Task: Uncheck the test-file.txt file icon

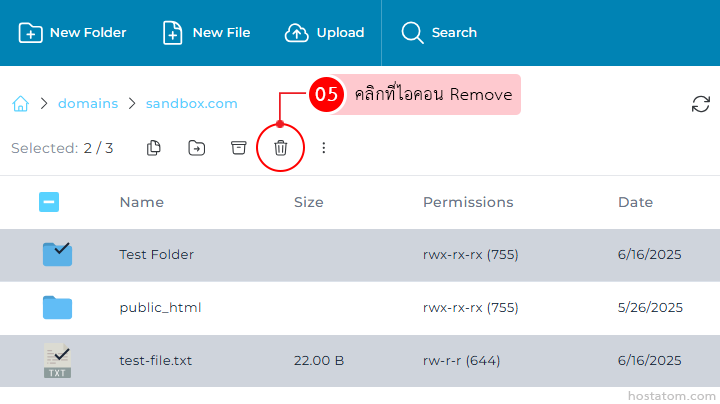Action: tap(57, 360)
